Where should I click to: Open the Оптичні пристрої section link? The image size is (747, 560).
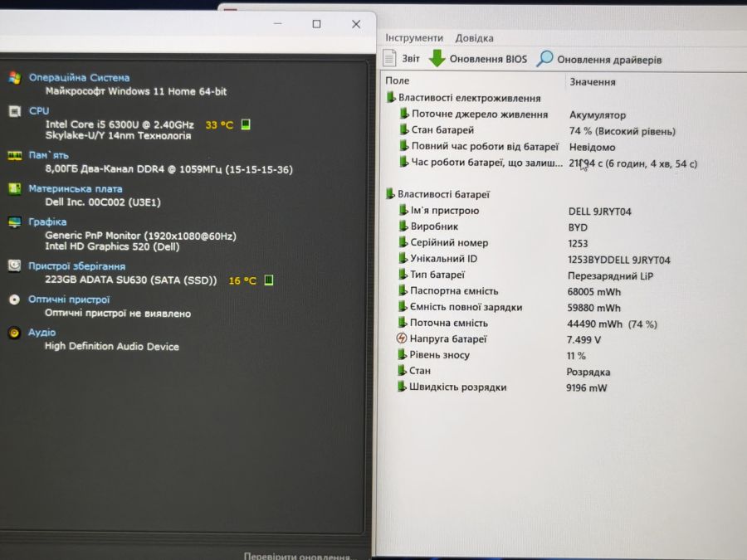tap(69, 299)
